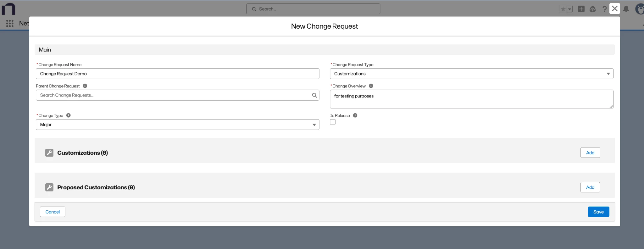Show info tooltip for Change Overview
Viewport: 644px width, 249px height.
pyautogui.click(x=371, y=86)
